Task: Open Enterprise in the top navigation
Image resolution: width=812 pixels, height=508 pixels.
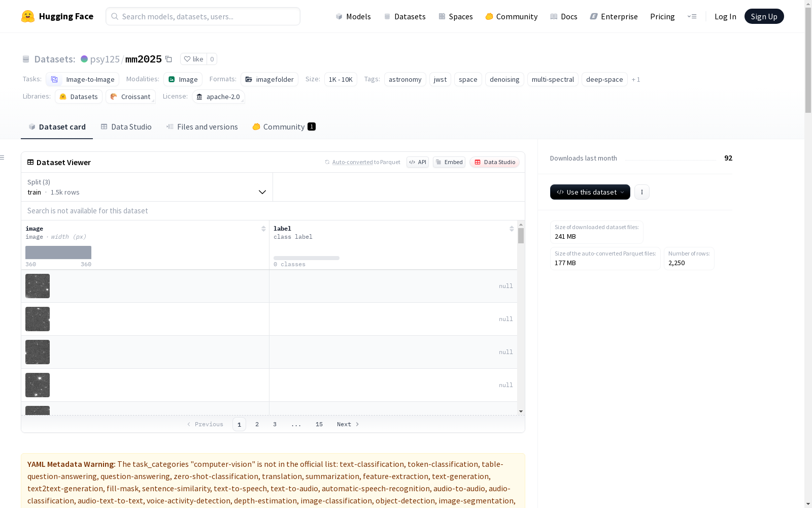Action: [x=614, y=16]
